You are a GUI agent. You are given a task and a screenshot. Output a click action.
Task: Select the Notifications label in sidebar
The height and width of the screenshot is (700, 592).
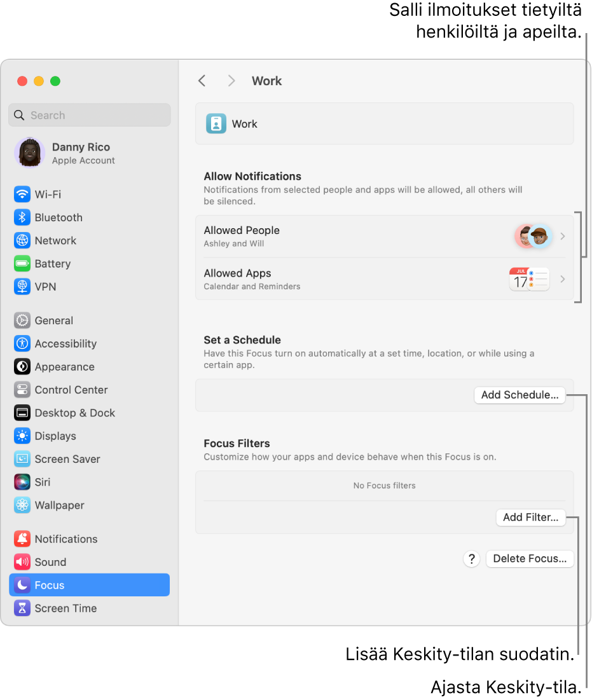(x=66, y=539)
